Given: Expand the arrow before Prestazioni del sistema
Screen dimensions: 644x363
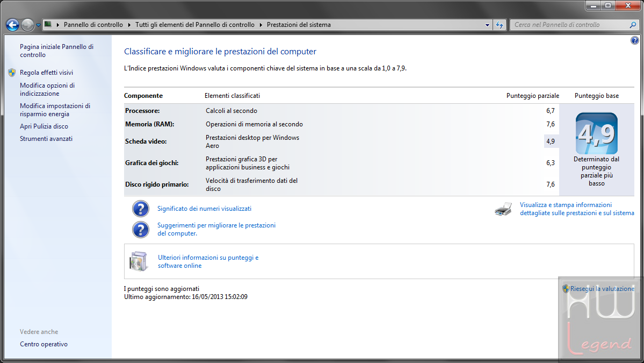Looking at the screenshot, I should coord(261,25).
